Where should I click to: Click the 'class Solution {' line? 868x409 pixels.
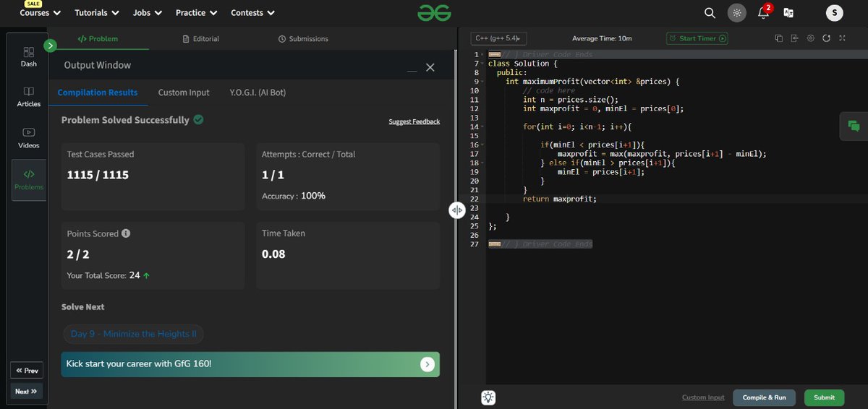(x=523, y=64)
